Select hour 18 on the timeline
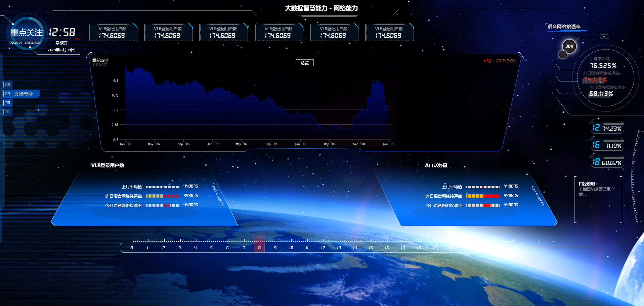The width and height of the screenshot is (644, 306). [x=419, y=248]
